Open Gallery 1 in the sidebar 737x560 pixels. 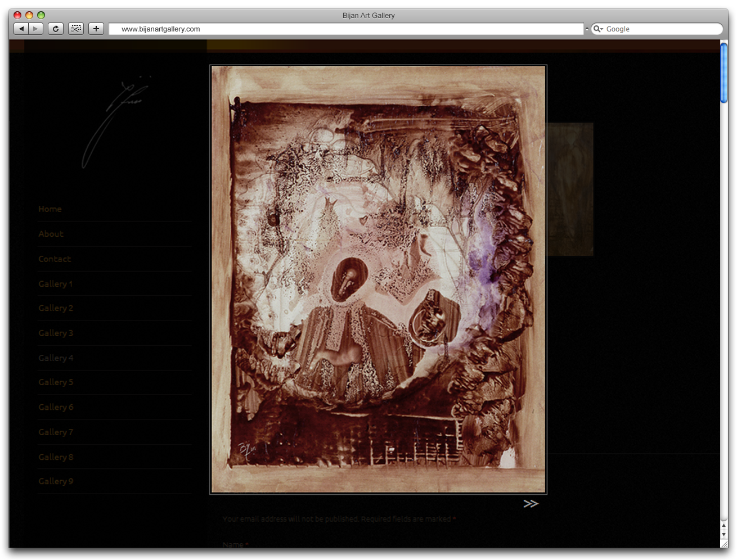click(55, 284)
